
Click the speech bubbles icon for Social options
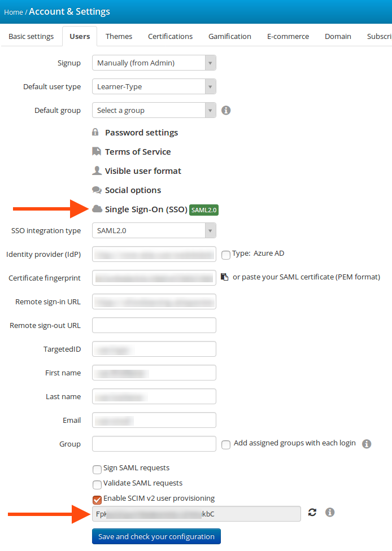97,190
